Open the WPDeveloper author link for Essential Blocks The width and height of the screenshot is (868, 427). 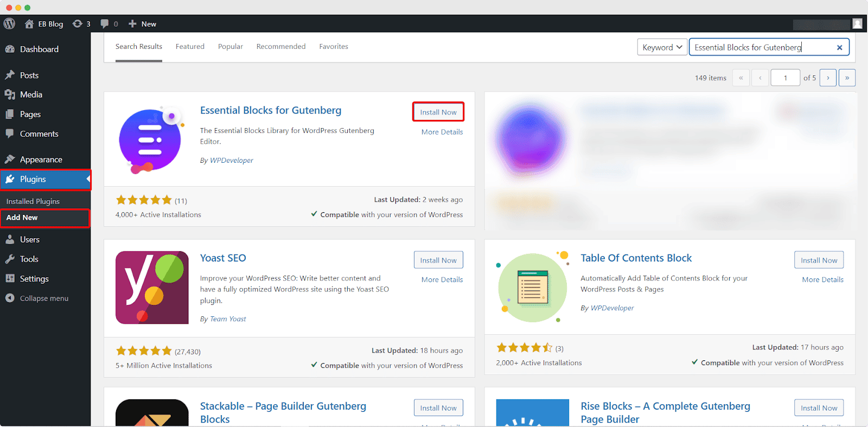(x=232, y=160)
